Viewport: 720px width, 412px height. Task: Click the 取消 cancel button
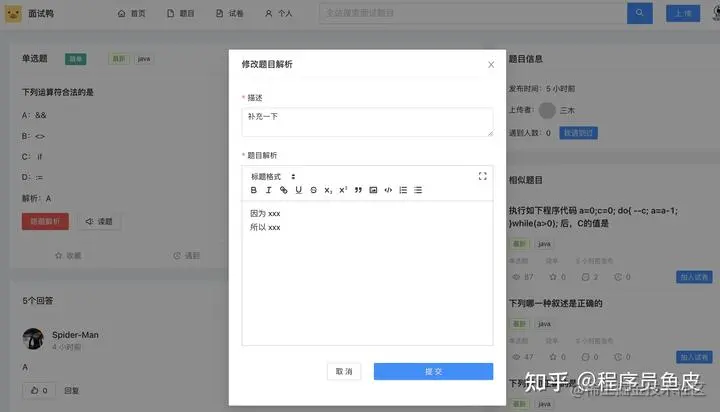pyautogui.click(x=344, y=372)
